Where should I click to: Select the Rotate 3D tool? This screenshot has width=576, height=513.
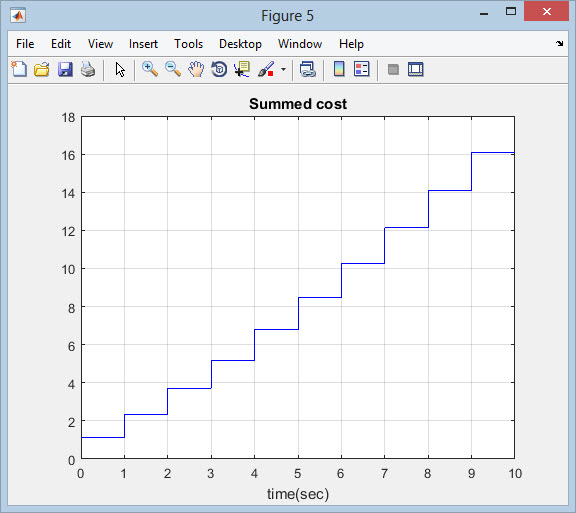[219, 69]
